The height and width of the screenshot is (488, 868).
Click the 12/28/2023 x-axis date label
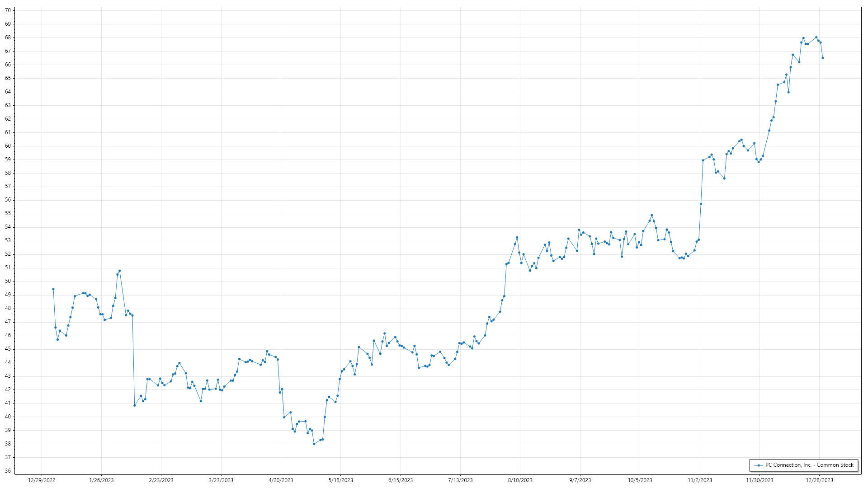click(x=820, y=480)
